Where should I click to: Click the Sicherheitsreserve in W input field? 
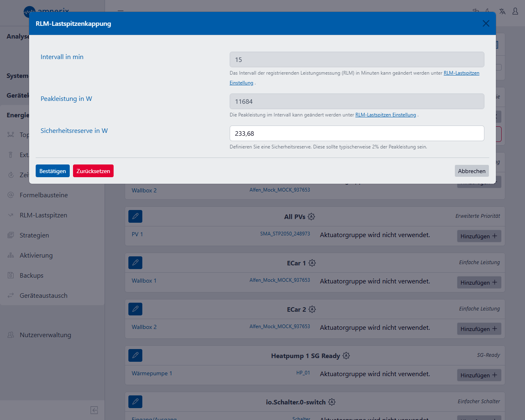356,133
